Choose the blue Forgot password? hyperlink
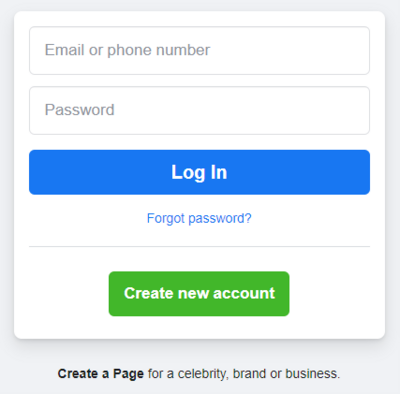The height and width of the screenshot is (394, 400). [x=199, y=219]
